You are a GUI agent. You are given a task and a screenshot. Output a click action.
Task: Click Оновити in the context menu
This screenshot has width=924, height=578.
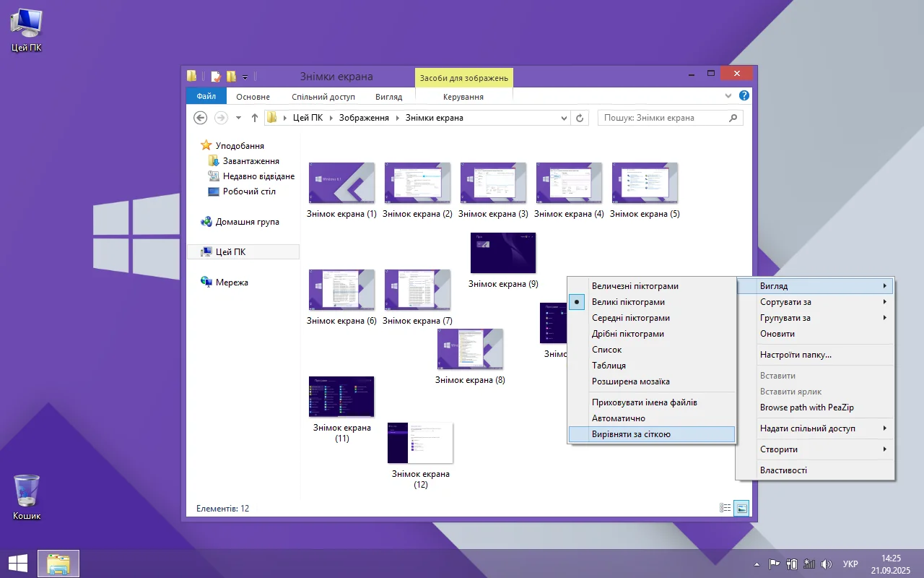point(777,334)
